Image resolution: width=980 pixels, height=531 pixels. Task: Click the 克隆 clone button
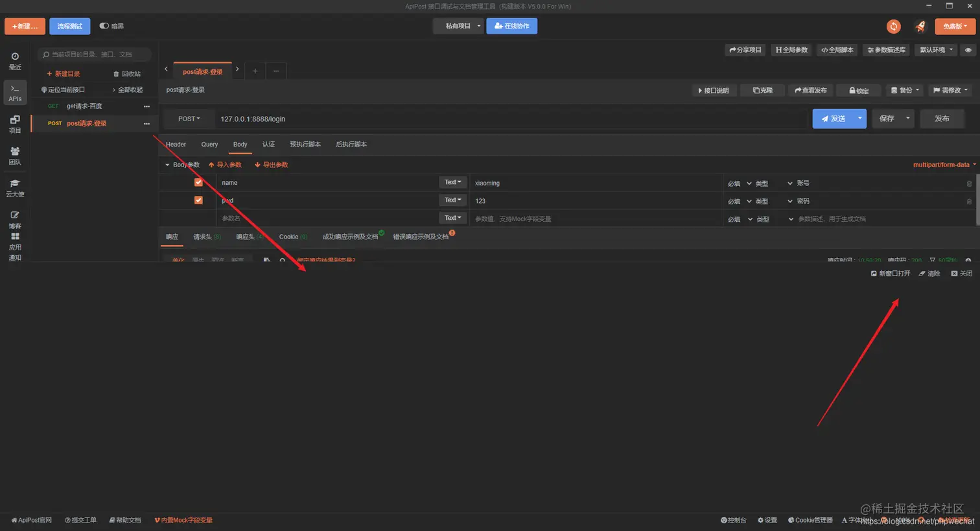click(762, 90)
